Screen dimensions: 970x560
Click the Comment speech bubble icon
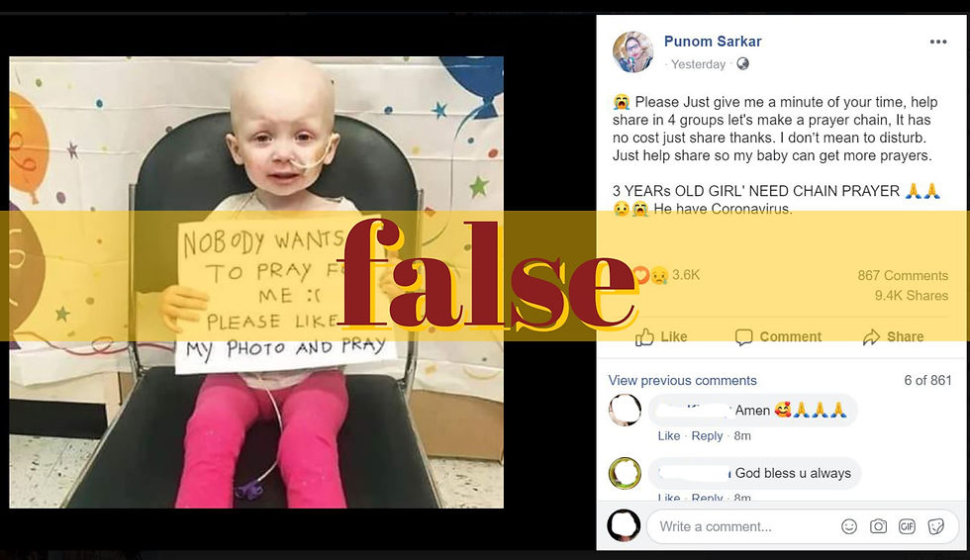(x=743, y=336)
